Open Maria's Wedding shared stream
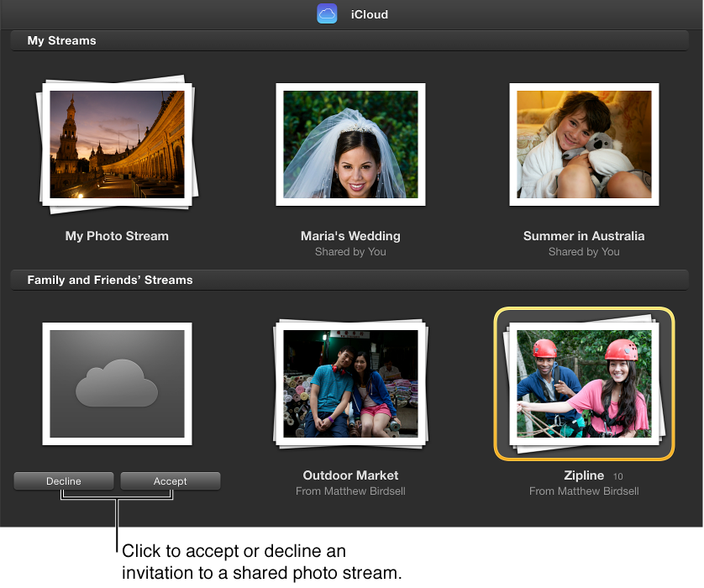 tap(350, 144)
